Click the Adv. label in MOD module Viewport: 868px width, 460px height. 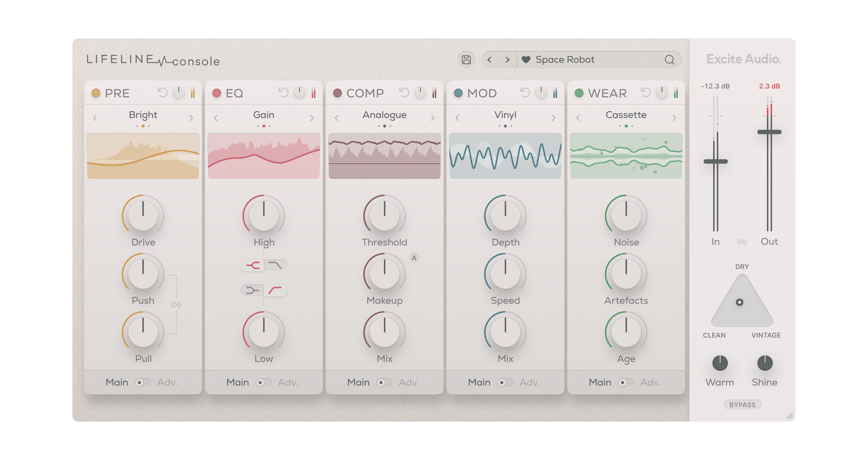tap(529, 383)
